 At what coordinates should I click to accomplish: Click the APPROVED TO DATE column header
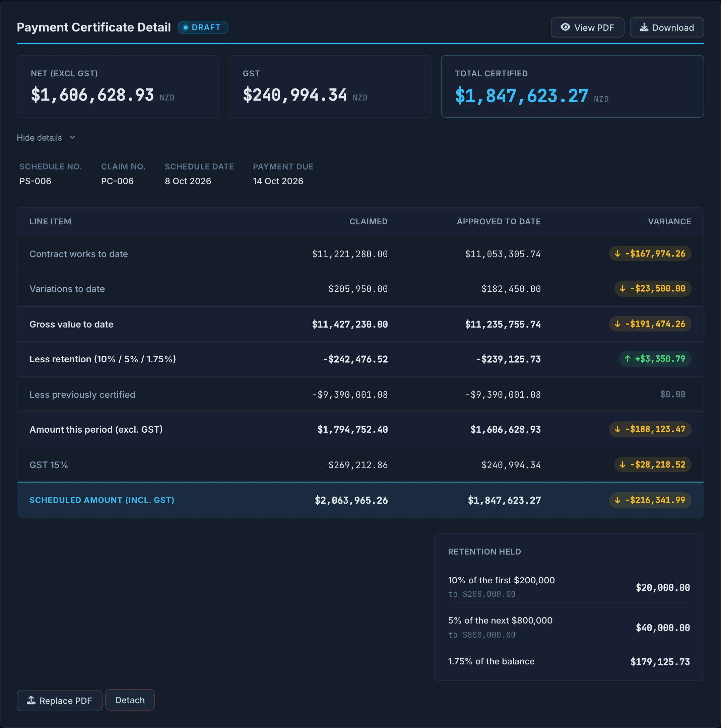coord(499,222)
